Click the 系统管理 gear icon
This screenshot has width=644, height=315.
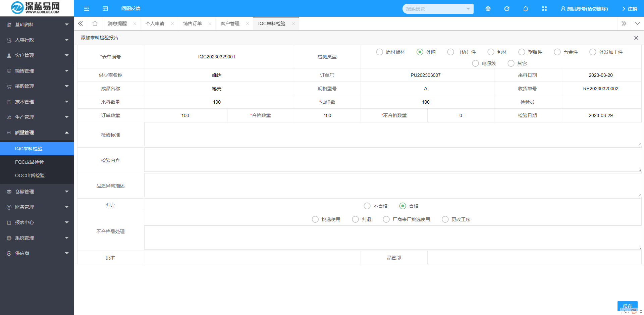pos(9,238)
